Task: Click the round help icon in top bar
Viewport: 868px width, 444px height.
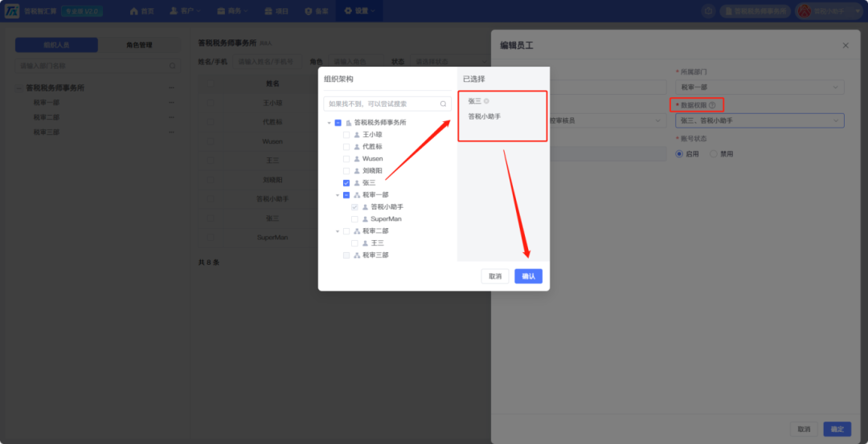Action: 708,11
